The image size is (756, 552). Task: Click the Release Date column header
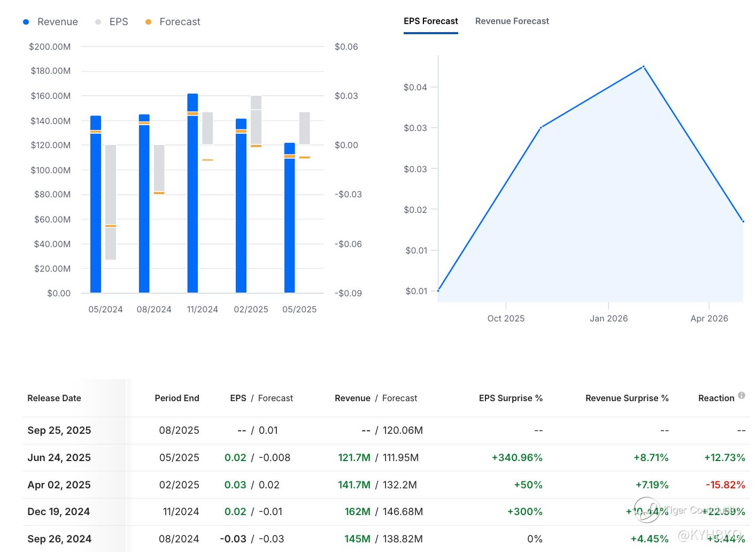coord(54,398)
